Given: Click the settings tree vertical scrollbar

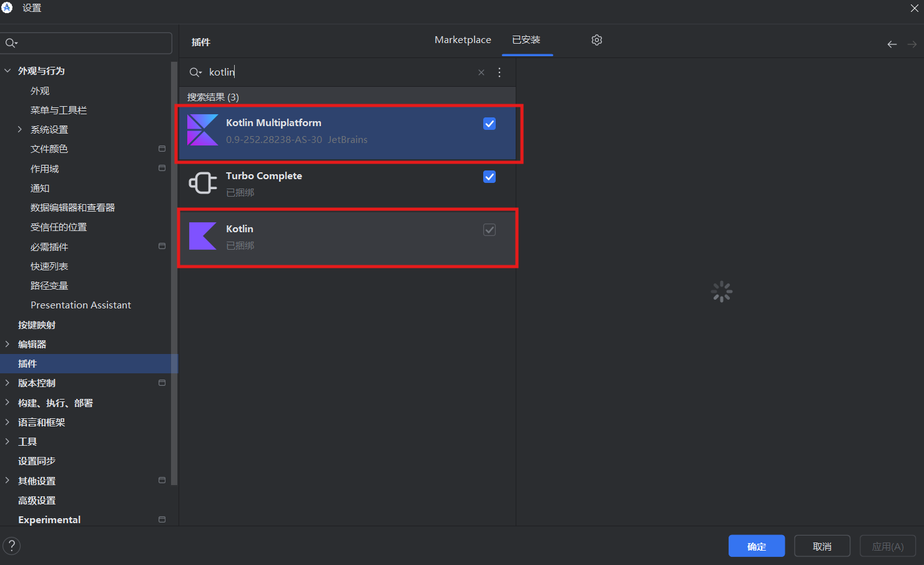Looking at the screenshot, I should coord(174,273).
